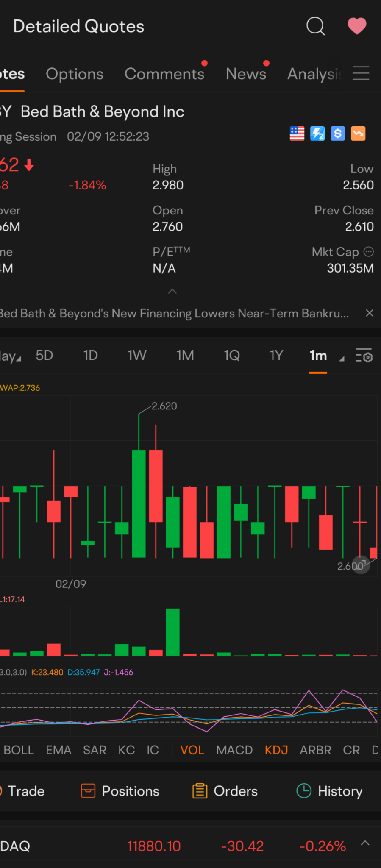
Task: Tap the Orders clipboard icon
Action: [x=200, y=791]
